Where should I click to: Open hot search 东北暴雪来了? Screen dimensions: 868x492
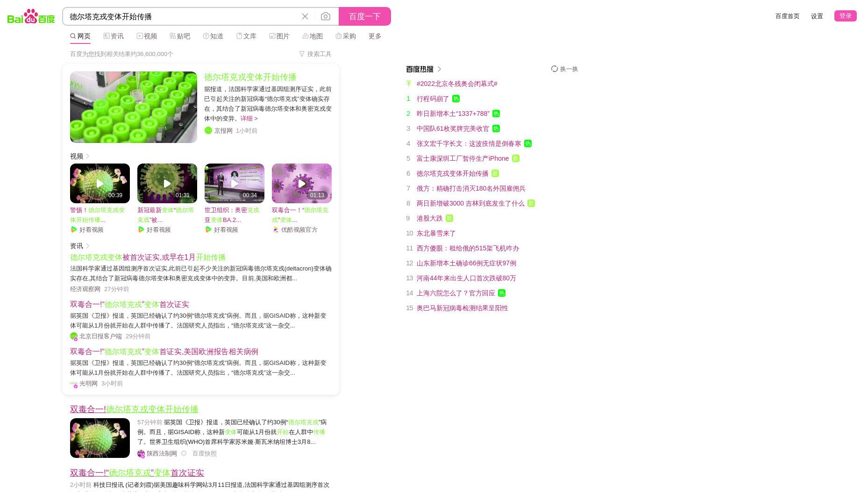click(436, 233)
